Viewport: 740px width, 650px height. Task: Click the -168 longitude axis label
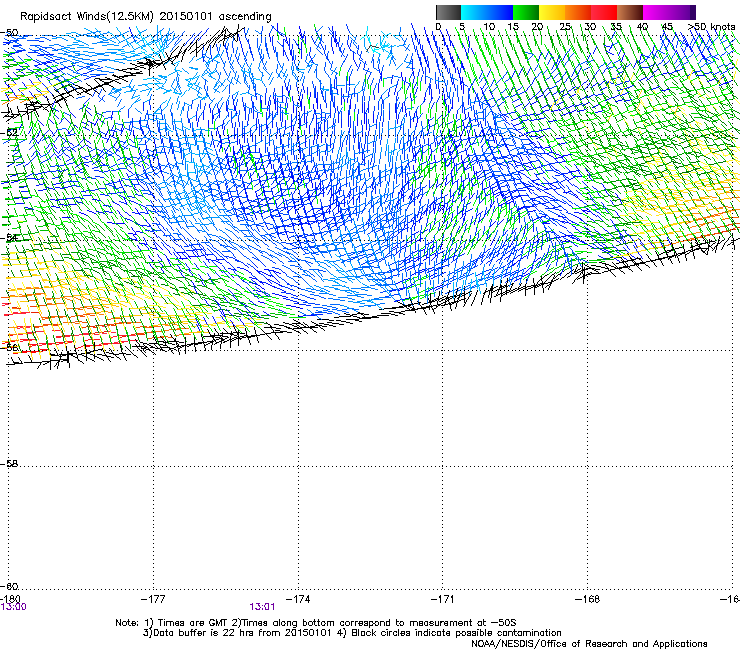pyautogui.click(x=588, y=599)
